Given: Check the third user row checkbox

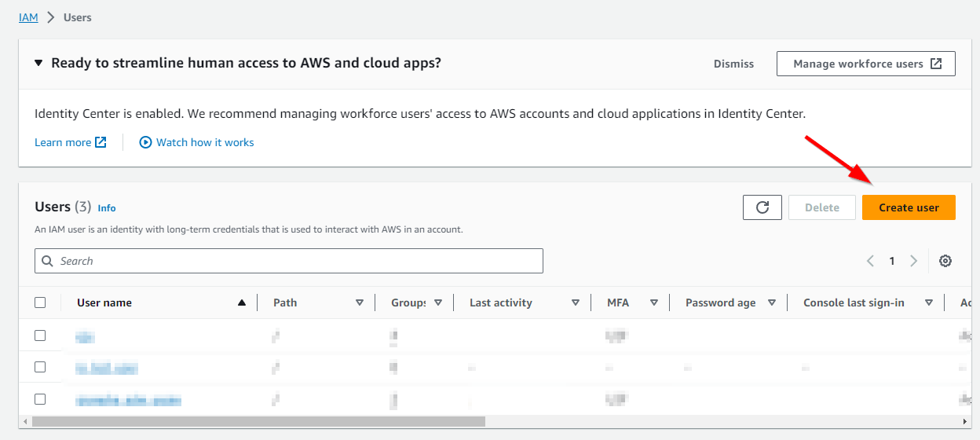Looking at the screenshot, I should pyautogui.click(x=41, y=399).
